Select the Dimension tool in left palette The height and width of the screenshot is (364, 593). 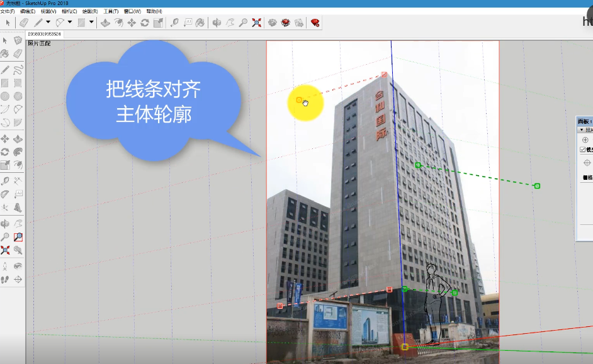tap(18, 181)
